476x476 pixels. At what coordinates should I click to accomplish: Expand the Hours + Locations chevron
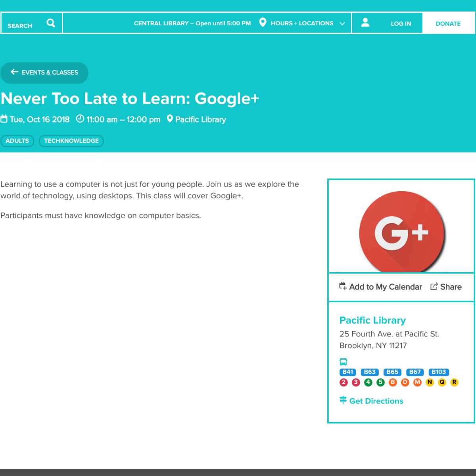click(342, 24)
